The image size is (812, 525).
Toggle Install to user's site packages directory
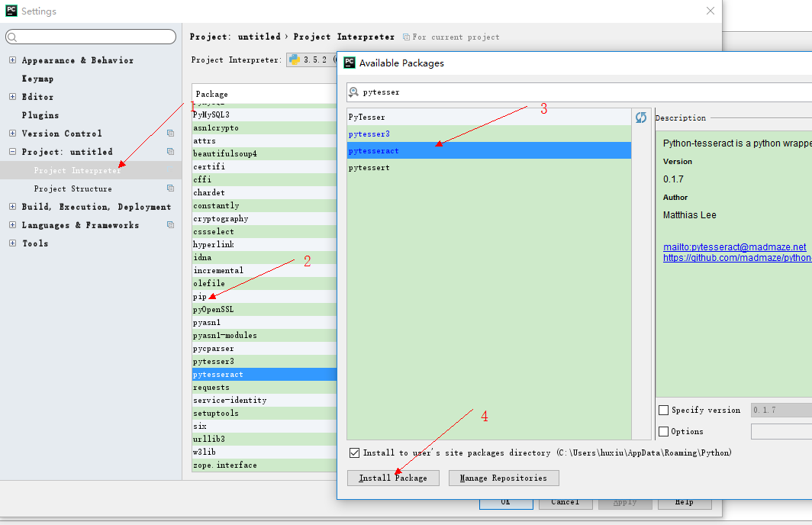tap(354, 453)
